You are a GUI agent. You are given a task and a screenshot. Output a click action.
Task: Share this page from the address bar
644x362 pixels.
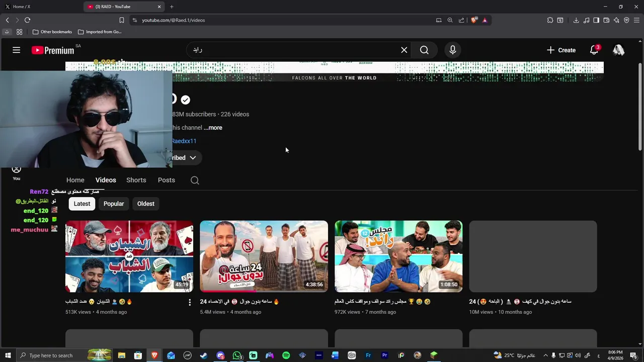[461, 20]
